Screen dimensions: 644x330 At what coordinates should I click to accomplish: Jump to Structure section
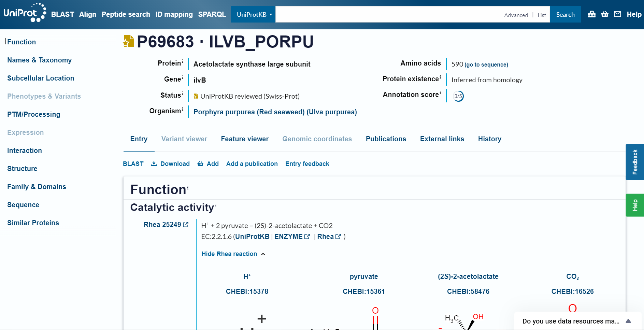tap(22, 169)
